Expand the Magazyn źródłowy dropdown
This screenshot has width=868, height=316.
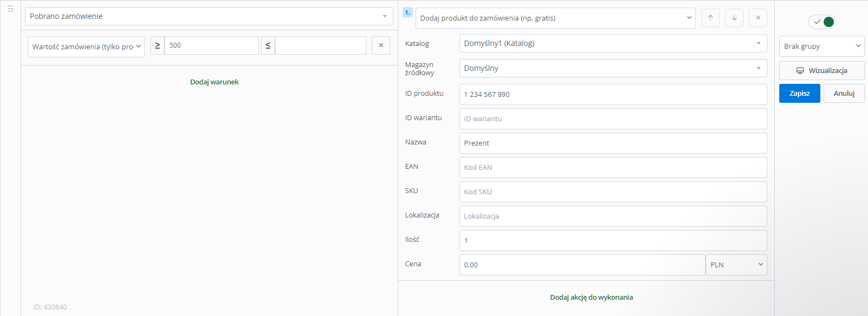pos(613,68)
